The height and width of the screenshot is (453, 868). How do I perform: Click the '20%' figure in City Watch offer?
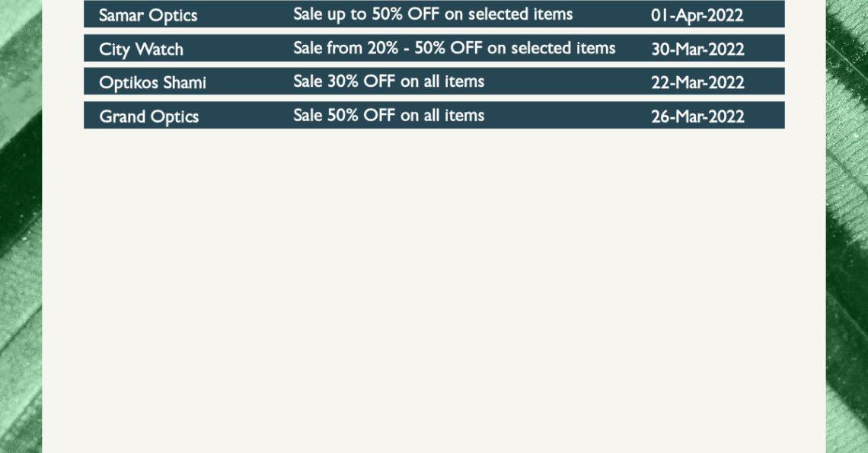tap(383, 48)
